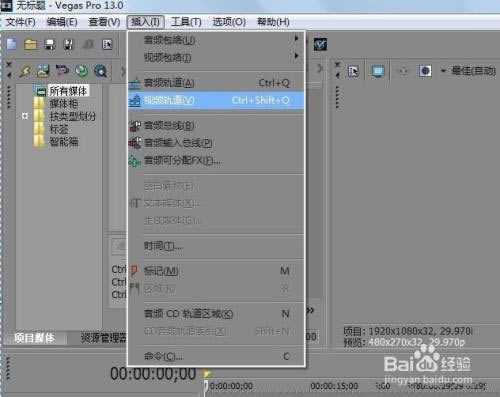The height and width of the screenshot is (397, 500).
Task: Click timeline ruler at 00:00:15;00
Action: click(x=334, y=386)
